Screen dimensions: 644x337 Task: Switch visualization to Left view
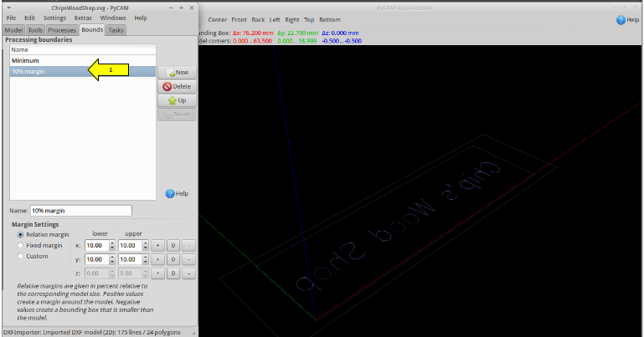(x=275, y=20)
